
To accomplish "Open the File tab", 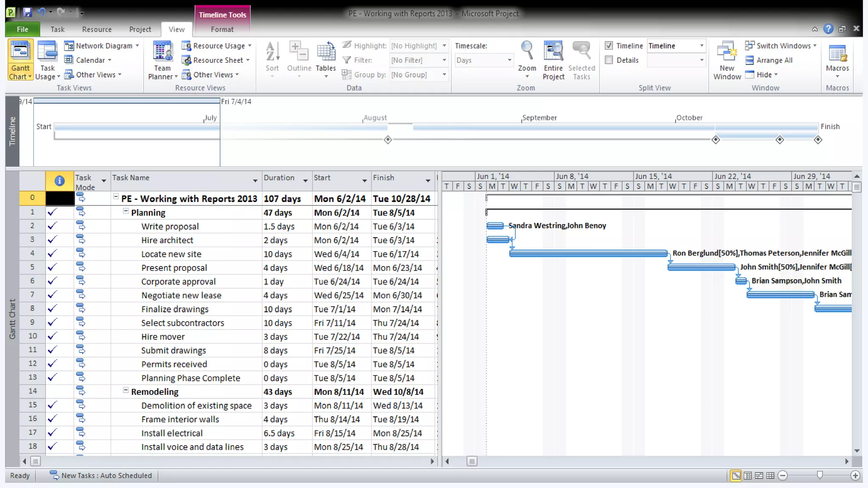I will (22, 29).
